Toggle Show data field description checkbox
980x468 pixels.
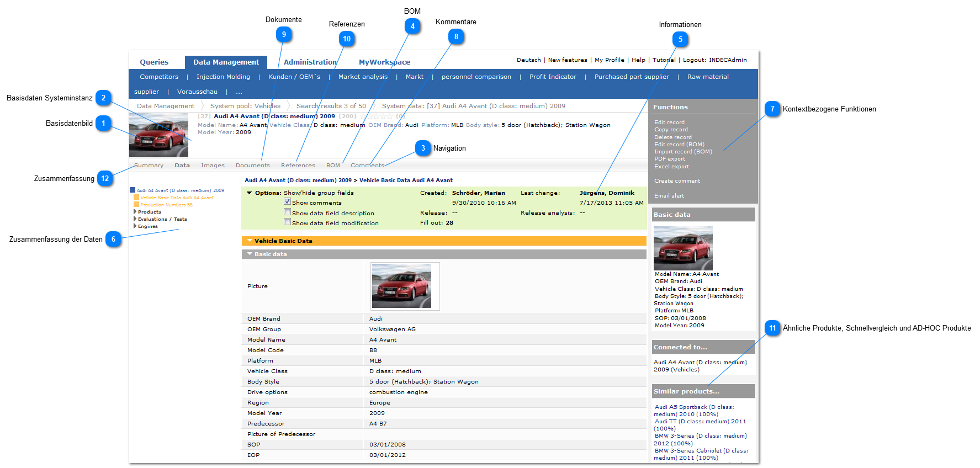287,212
